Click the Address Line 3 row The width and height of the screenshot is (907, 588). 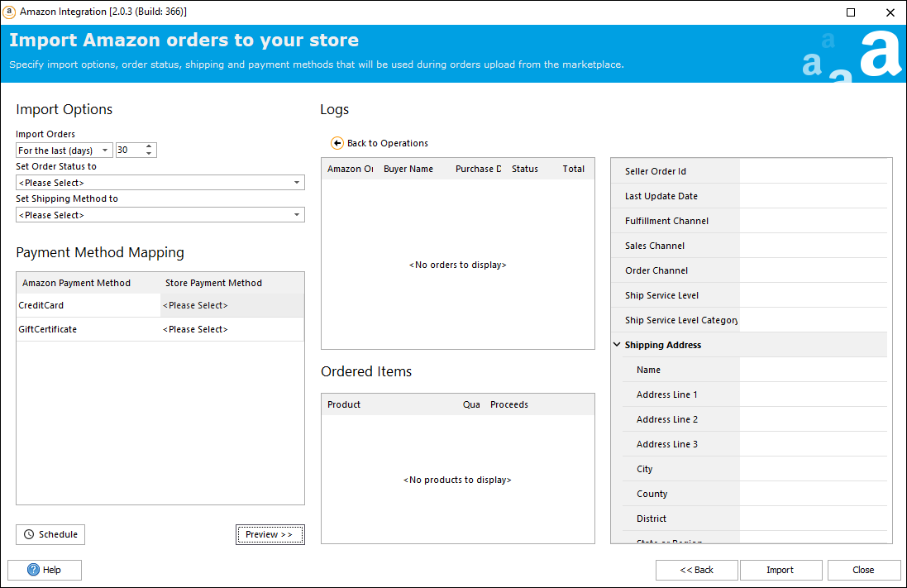755,444
